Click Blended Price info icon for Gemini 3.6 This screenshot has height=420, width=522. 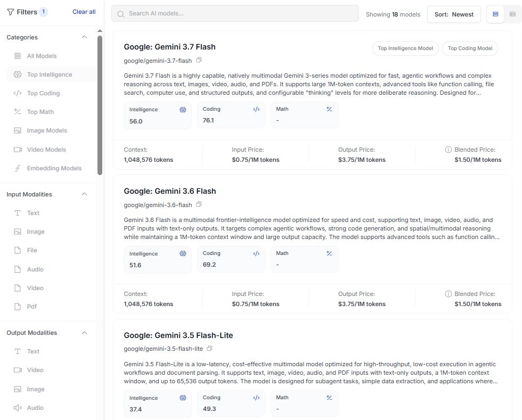[x=448, y=294]
